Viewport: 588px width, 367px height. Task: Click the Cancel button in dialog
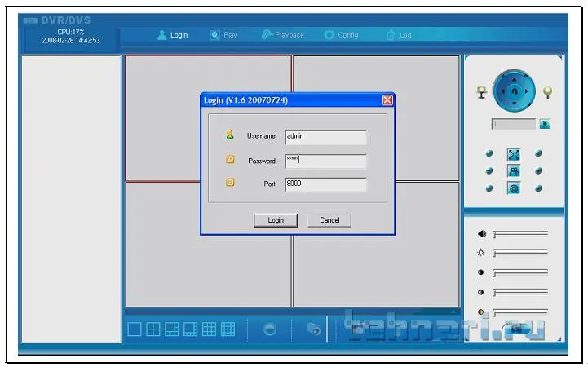329,220
